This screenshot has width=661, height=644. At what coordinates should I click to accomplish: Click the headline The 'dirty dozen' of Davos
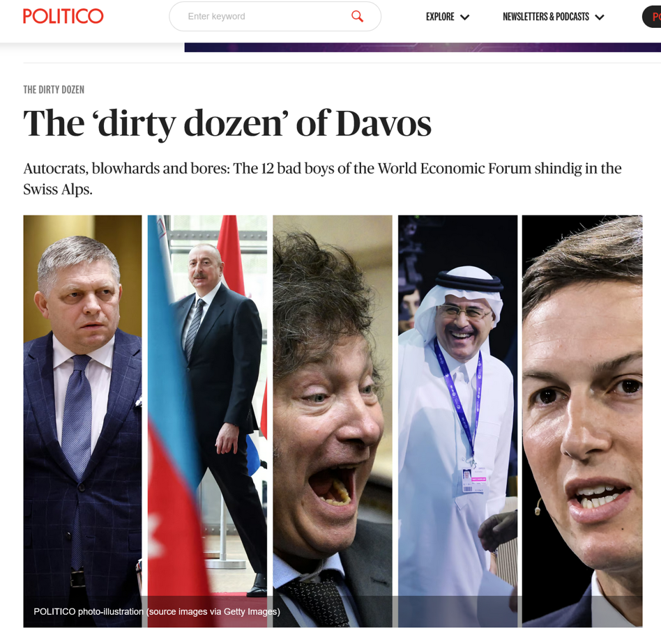click(227, 123)
